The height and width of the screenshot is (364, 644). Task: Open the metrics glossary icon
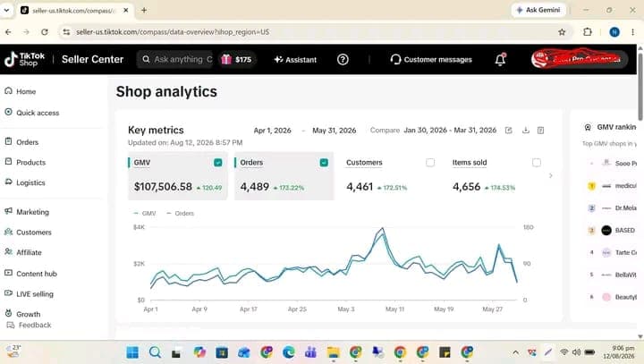tap(540, 131)
